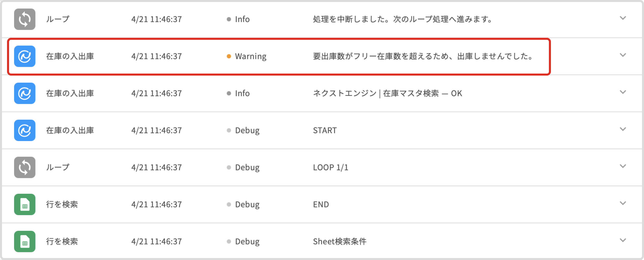Click the green sheet icon in the END row
The width and height of the screenshot is (644, 260).
pos(25,204)
